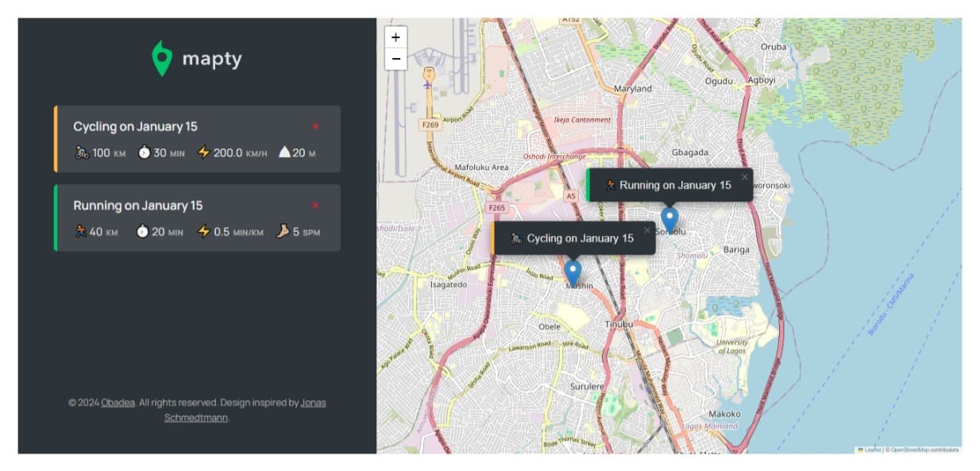Select the Cycling on January 15 workout title
Viewport: 980px width, 471px height.
click(x=135, y=127)
